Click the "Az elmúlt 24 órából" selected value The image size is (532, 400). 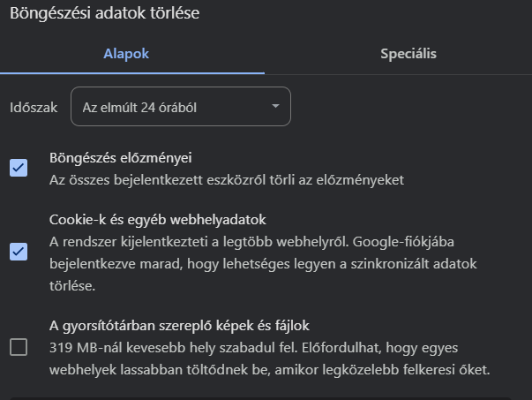(139, 107)
